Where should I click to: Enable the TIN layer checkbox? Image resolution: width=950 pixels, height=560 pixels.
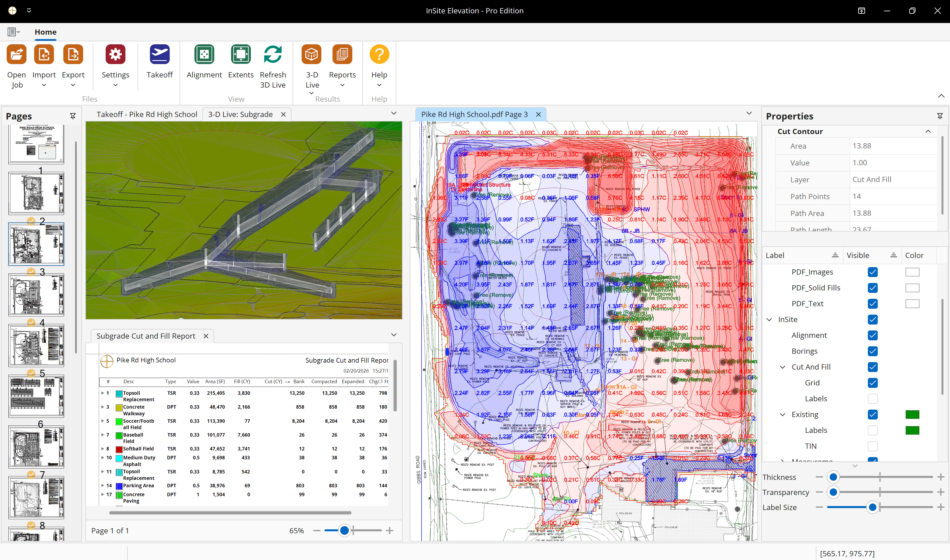pyautogui.click(x=873, y=446)
